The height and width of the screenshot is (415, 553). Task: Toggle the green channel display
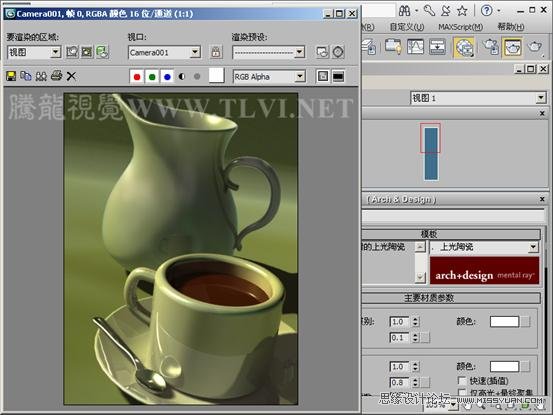click(x=152, y=77)
